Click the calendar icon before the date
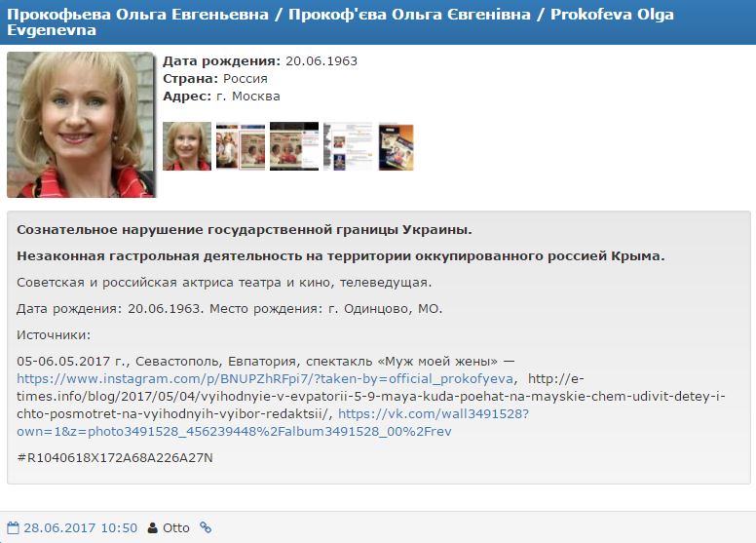The height and width of the screenshot is (543, 756). click(x=14, y=528)
